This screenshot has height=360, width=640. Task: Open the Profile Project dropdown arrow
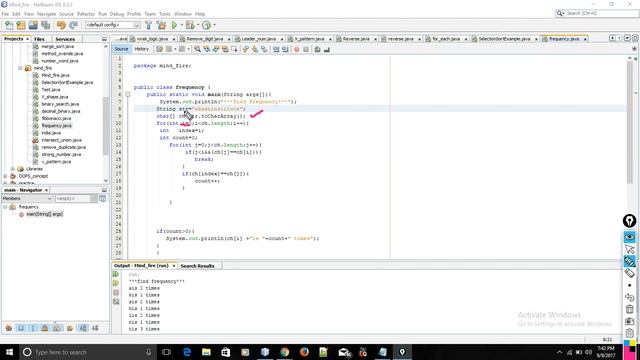pyautogui.click(x=214, y=25)
